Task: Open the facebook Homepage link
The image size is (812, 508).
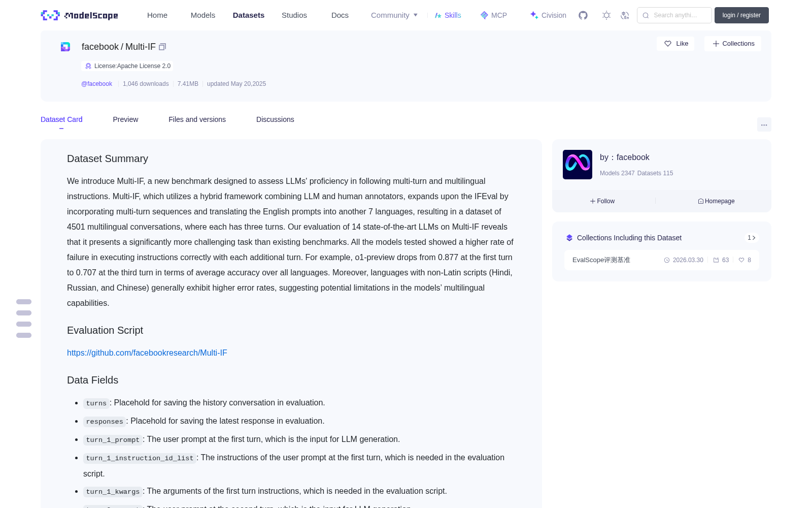Action: pos(716,201)
